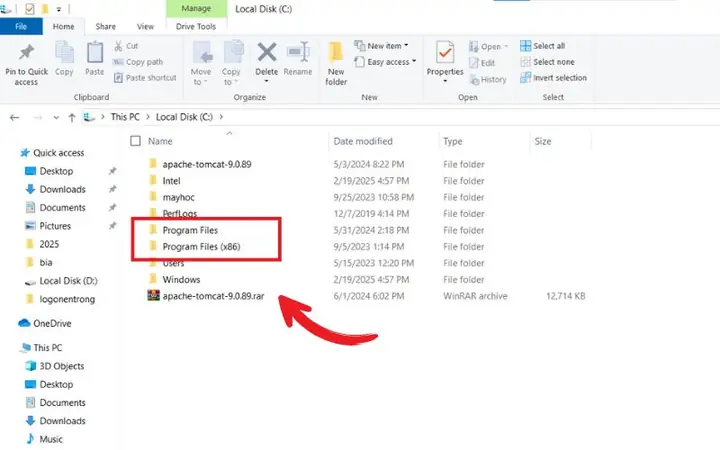Click the Move to icon

(x=202, y=53)
